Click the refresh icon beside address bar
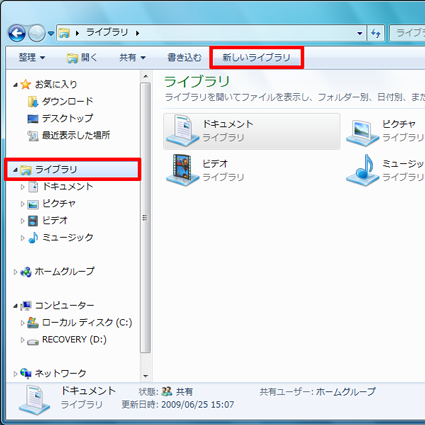Screen dimensions: 425x425 click(376, 33)
